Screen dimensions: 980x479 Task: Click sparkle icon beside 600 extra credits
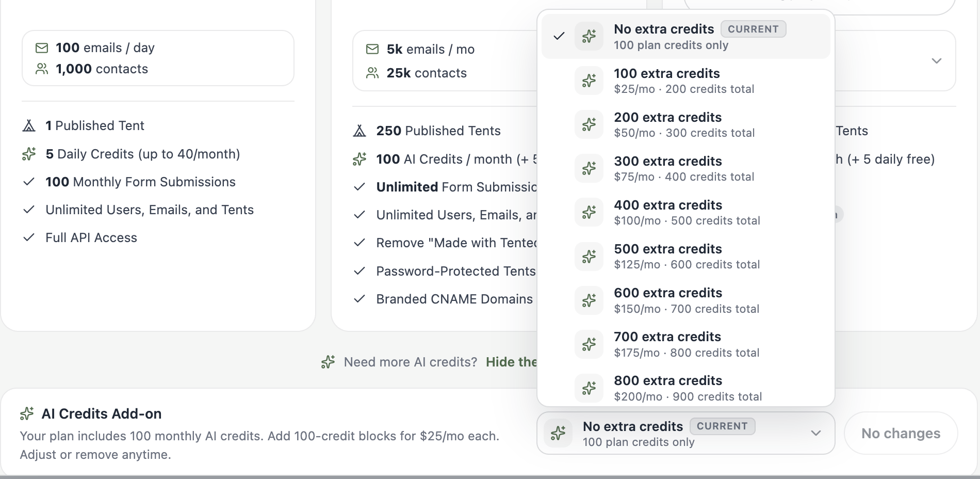(589, 300)
